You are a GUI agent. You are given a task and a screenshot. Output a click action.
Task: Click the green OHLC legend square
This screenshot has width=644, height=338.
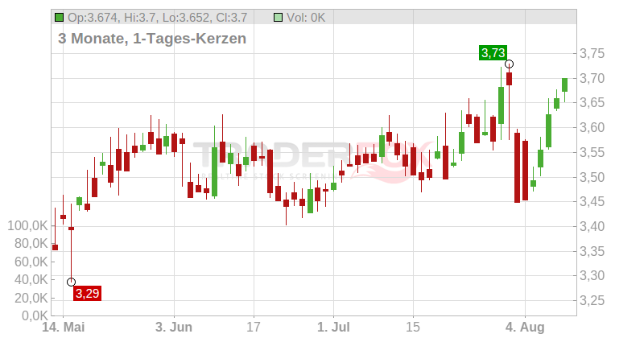tap(59, 18)
